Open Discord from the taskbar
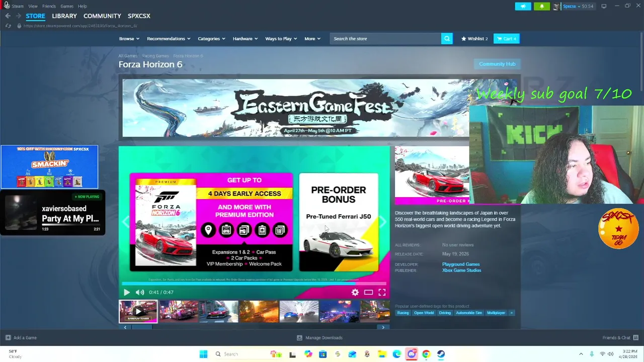This screenshot has height=362, width=644. pos(412,354)
